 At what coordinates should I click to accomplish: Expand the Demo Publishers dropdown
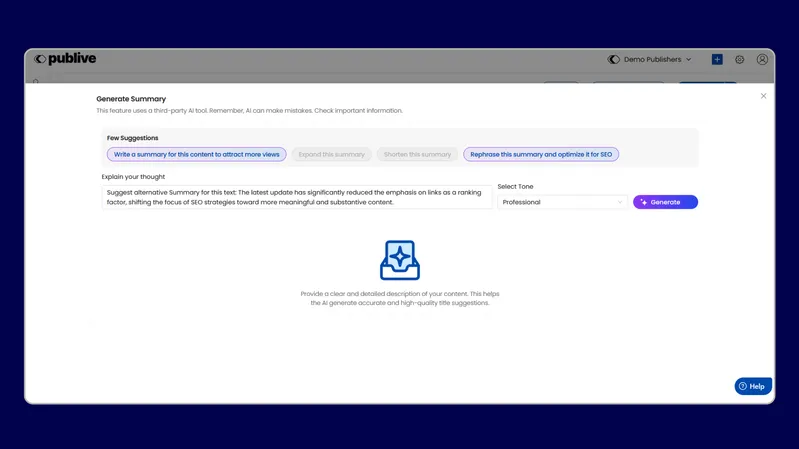tap(688, 59)
